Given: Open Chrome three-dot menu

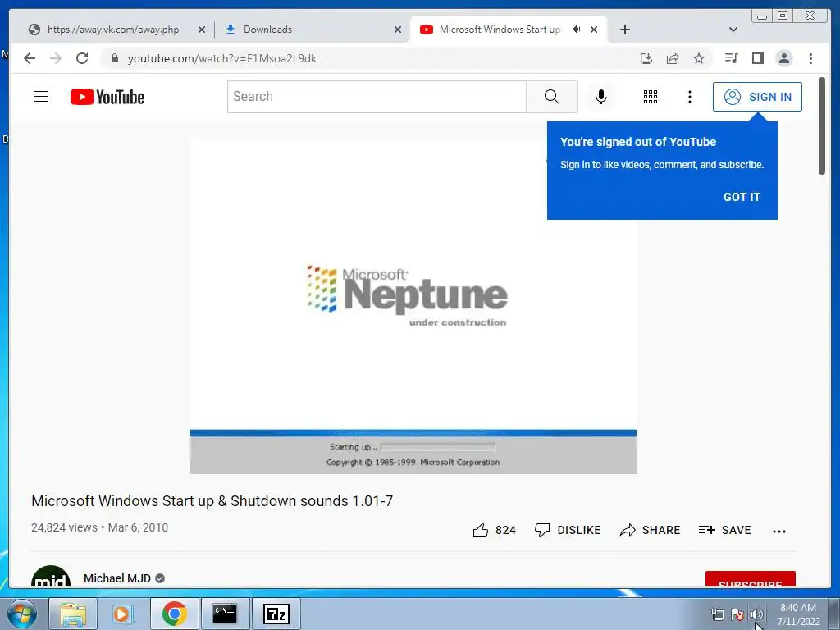Looking at the screenshot, I should 810,58.
